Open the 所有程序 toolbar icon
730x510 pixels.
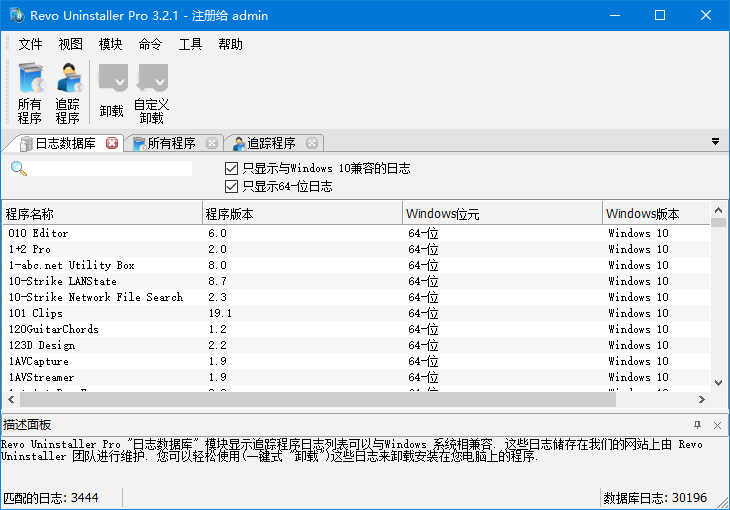click(30, 93)
